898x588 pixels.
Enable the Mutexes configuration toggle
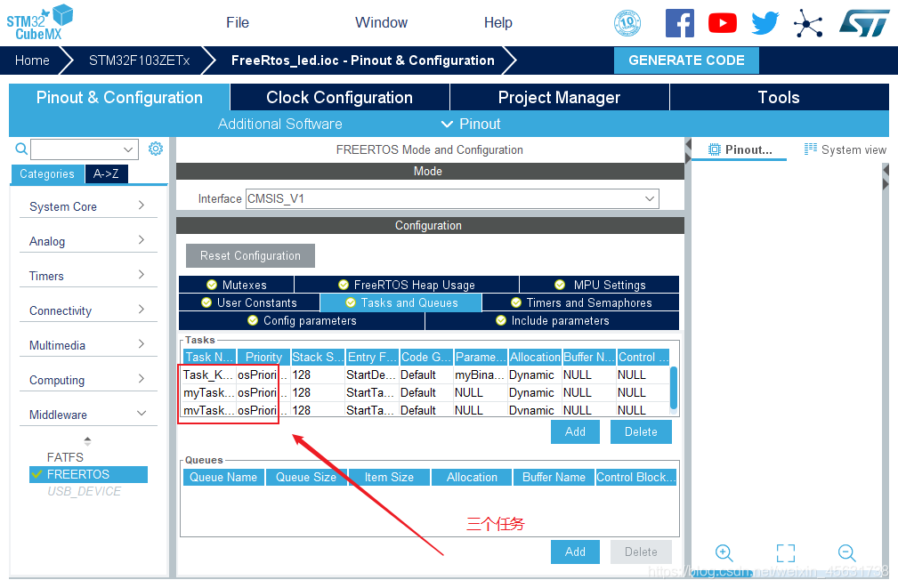(234, 284)
